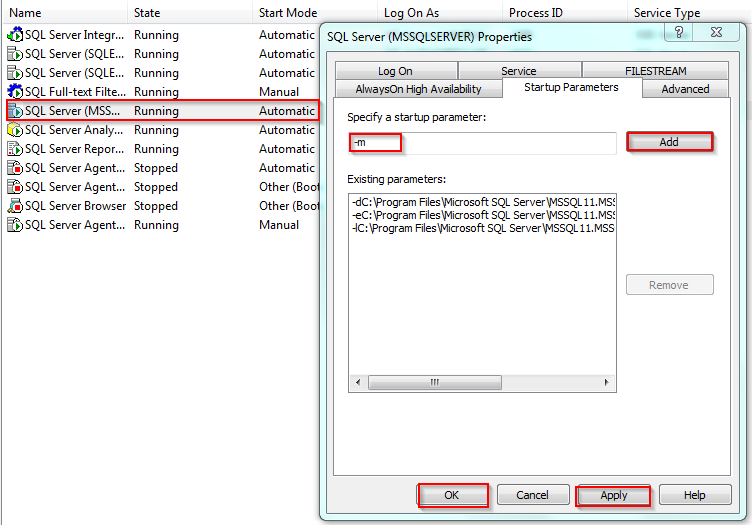The image size is (752, 525).
Task: Click the Apply button
Action: click(x=613, y=495)
